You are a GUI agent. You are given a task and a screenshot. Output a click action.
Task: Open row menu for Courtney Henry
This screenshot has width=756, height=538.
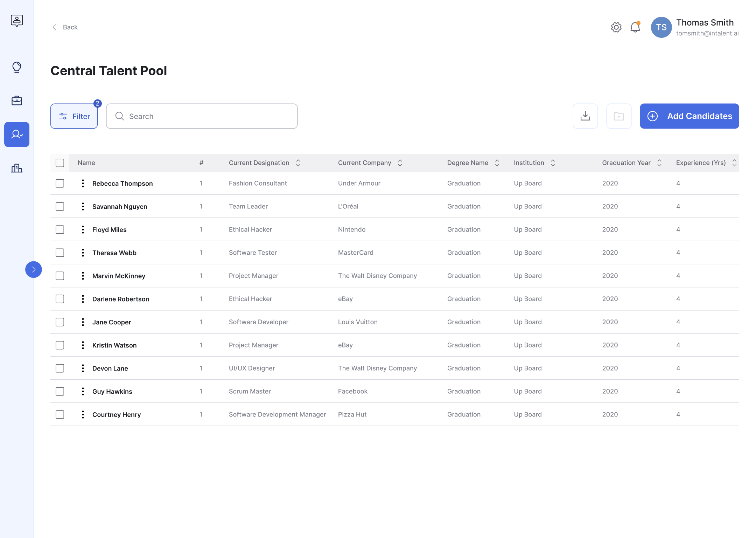tap(83, 414)
